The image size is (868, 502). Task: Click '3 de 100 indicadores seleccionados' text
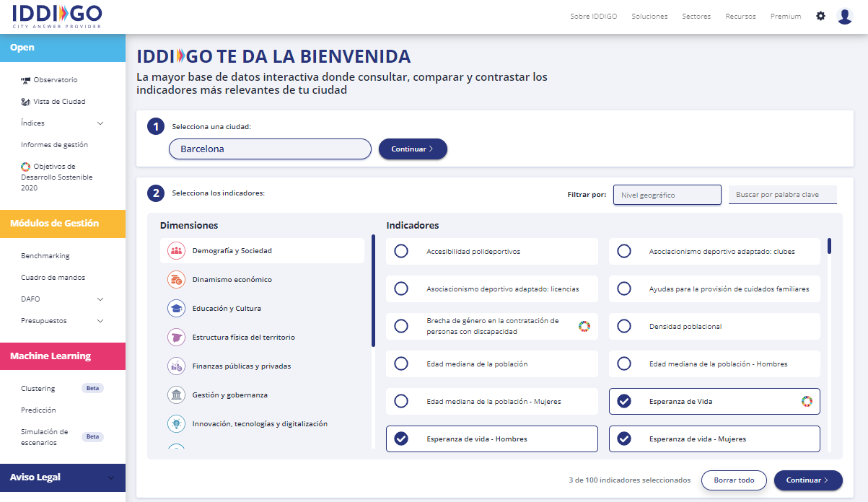pos(629,480)
